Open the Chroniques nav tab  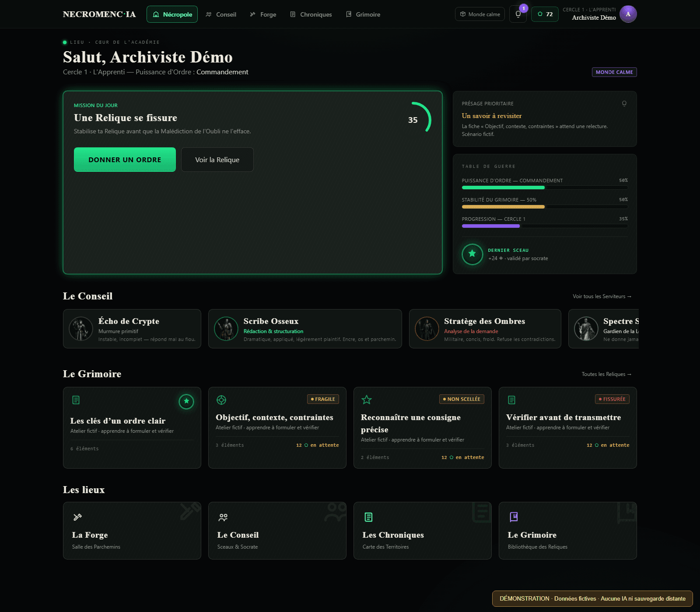tap(311, 14)
